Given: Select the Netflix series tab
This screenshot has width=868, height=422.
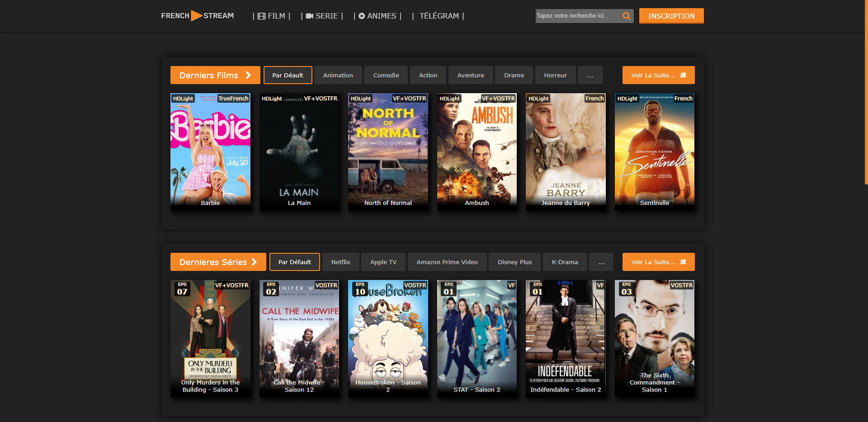Looking at the screenshot, I should (341, 262).
